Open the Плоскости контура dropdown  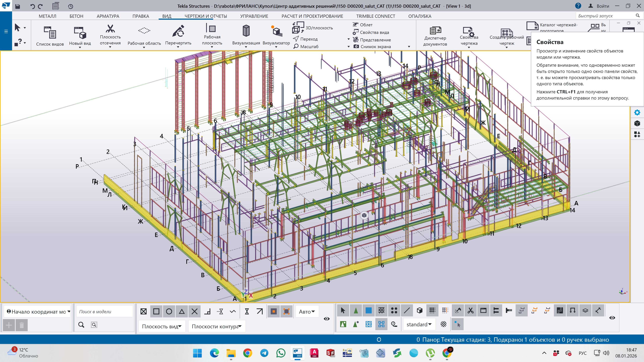(x=217, y=326)
